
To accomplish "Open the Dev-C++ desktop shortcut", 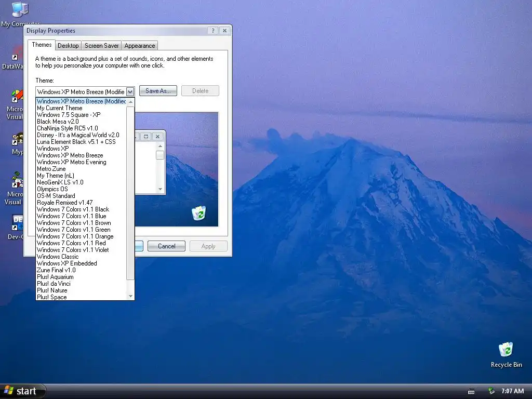I will (x=16, y=228).
